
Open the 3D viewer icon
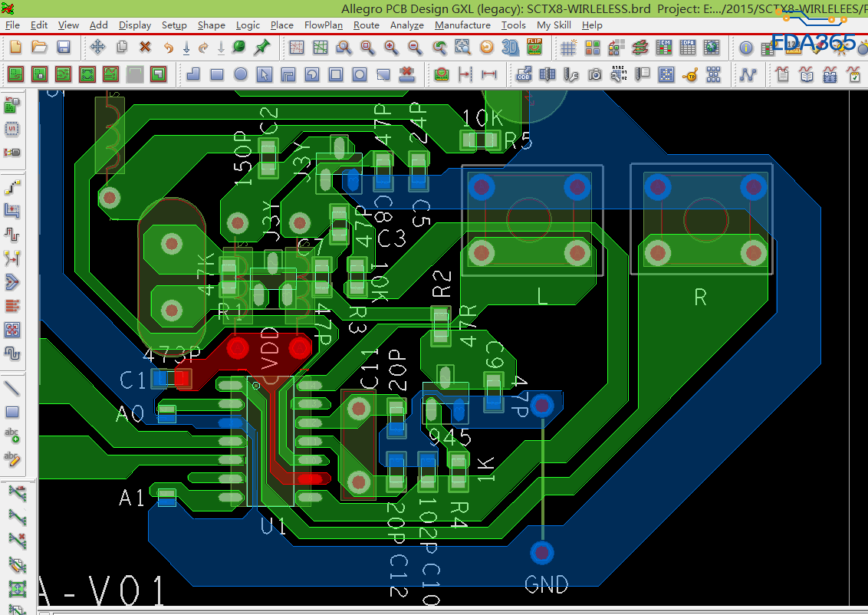pos(510,48)
